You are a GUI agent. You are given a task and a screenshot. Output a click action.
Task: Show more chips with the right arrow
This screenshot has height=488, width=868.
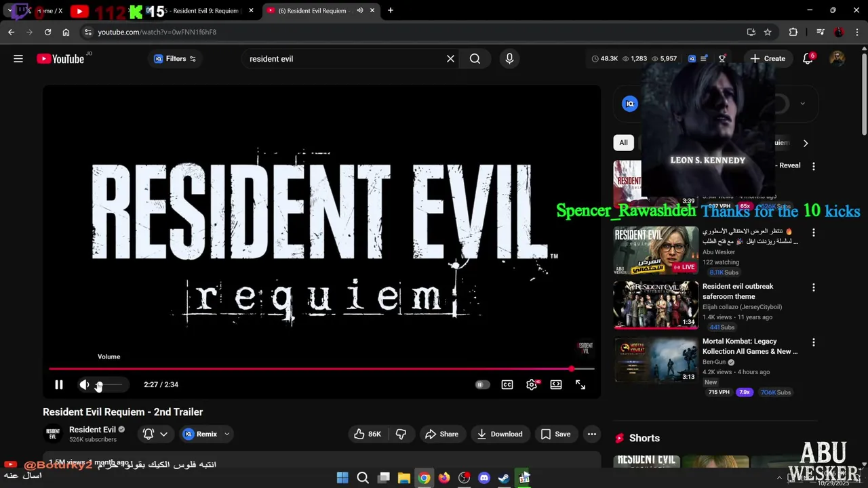pos(806,143)
